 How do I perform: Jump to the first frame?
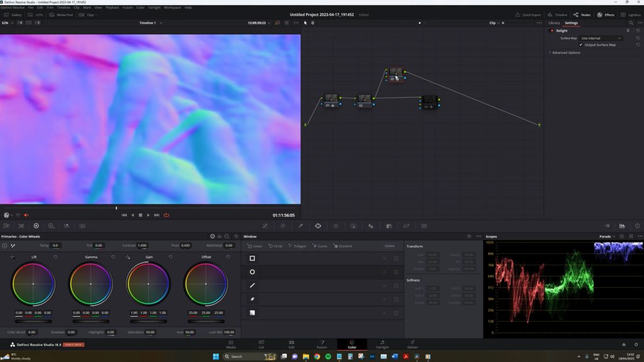(124, 215)
